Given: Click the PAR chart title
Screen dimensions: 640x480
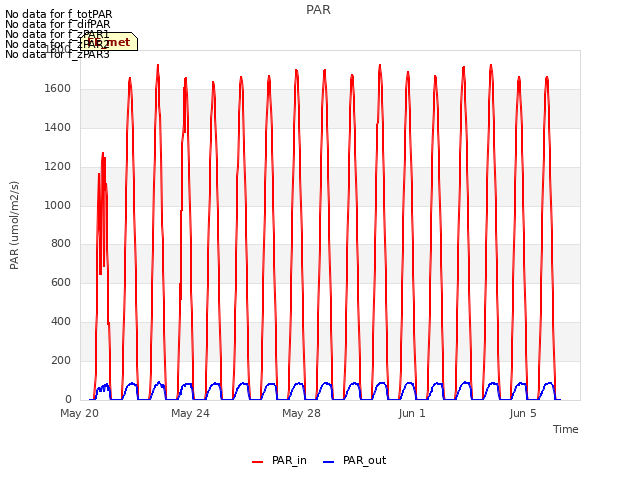Looking at the screenshot, I should (318, 10).
